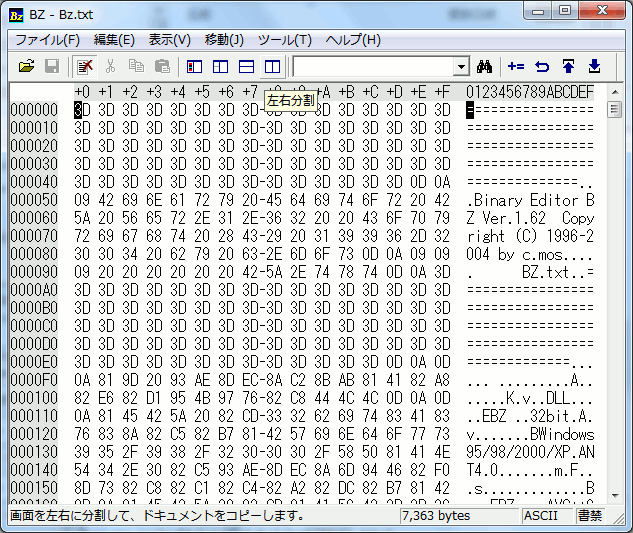Open the 編集(E) menu

114,40
